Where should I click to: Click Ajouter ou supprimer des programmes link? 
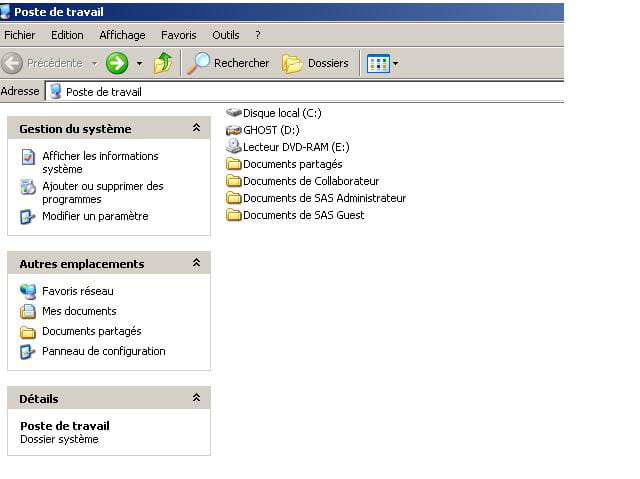click(103, 193)
